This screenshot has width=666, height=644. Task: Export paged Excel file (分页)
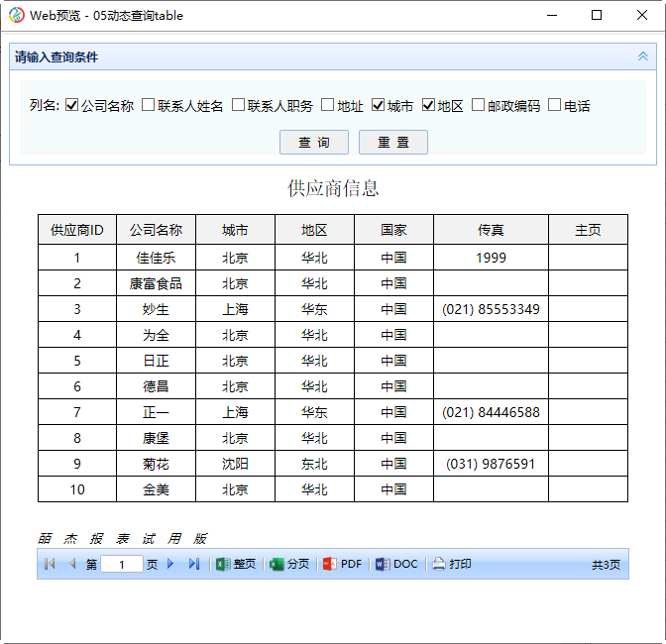(x=289, y=564)
